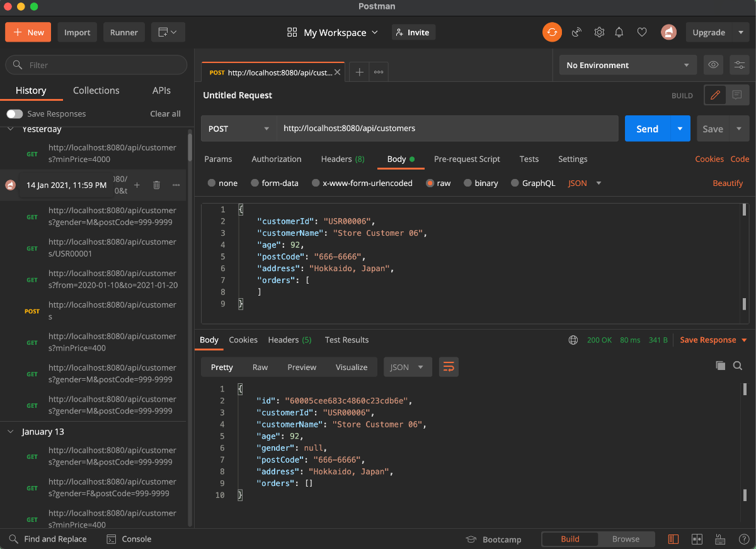Image resolution: width=756 pixels, height=549 pixels.
Task: Select the none body type radio
Action: pos(212,183)
